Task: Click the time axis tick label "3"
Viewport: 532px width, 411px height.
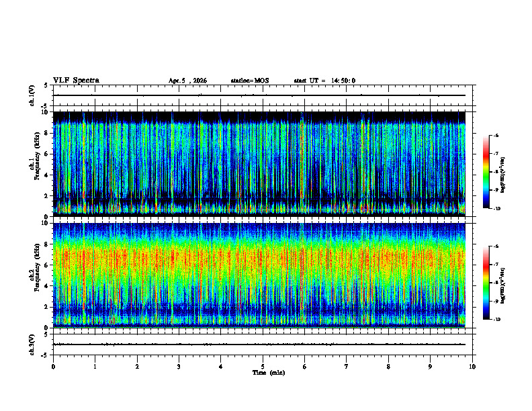Action: [x=179, y=367]
